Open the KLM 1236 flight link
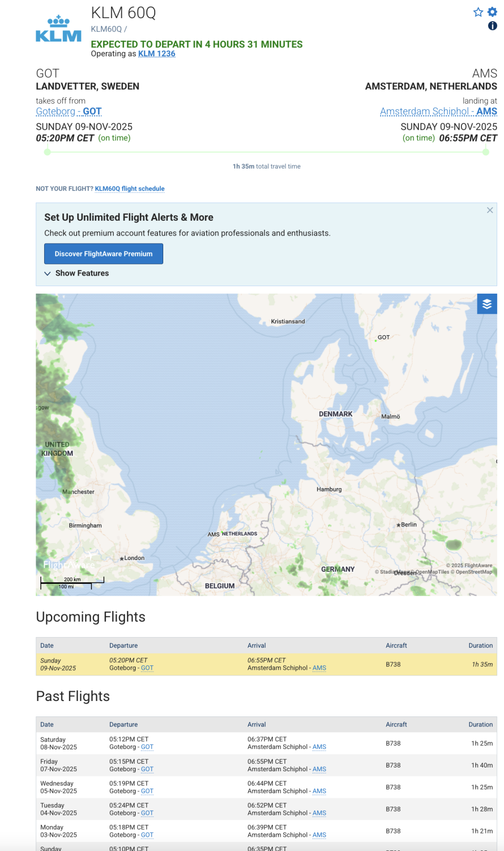The height and width of the screenshot is (851, 504). click(x=156, y=54)
